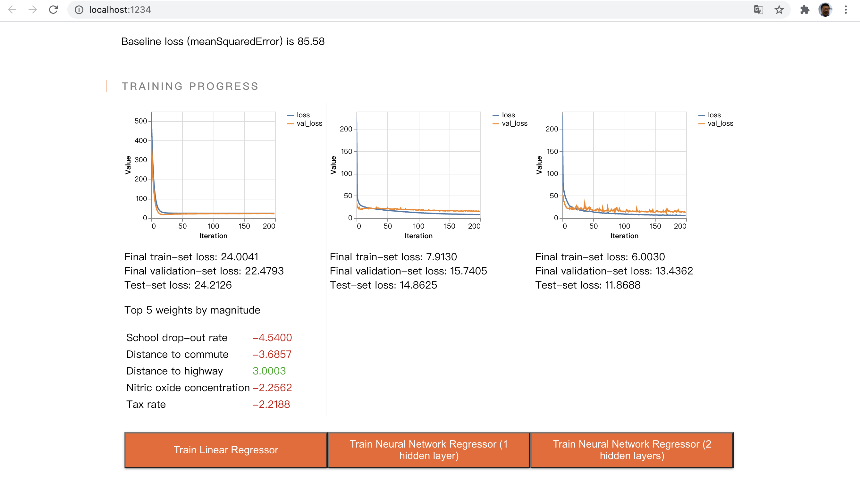Screen dimensions: 860x504
Task: Open the extensions puzzle icon
Action: (x=805, y=10)
